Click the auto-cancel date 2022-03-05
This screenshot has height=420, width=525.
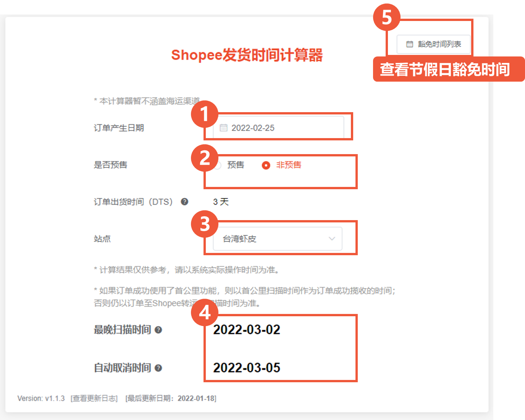247,368
